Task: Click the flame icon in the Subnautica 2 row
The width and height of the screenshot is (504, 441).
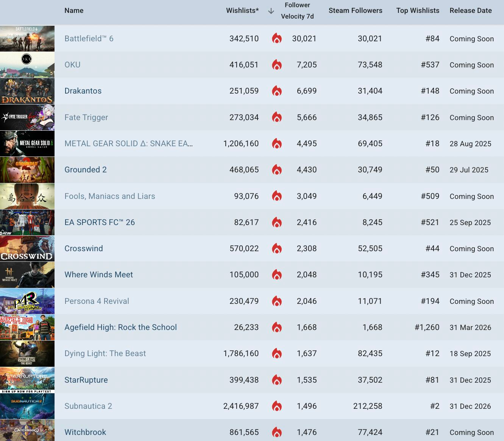Action: pyautogui.click(x=277, y=406)
